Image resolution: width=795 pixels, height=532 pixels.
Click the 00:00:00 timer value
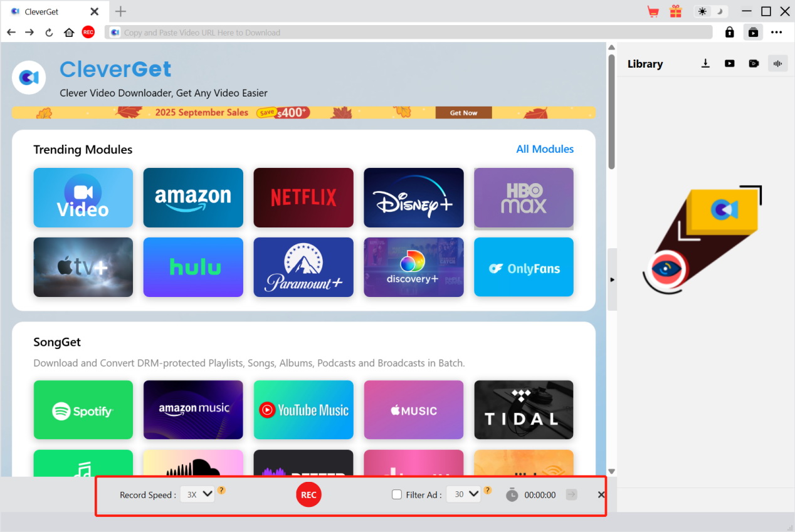click(540, 495)
